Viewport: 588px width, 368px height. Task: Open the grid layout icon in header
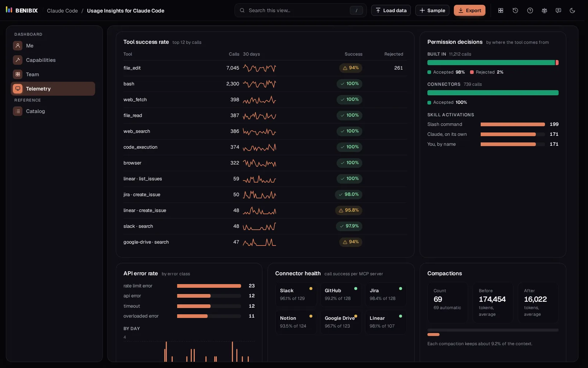(x=501, y=11)
